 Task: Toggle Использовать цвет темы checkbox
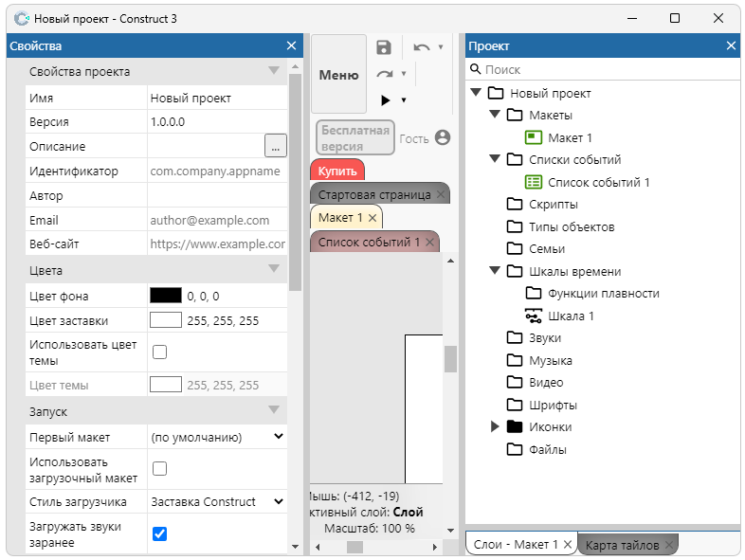click(159, 352)
